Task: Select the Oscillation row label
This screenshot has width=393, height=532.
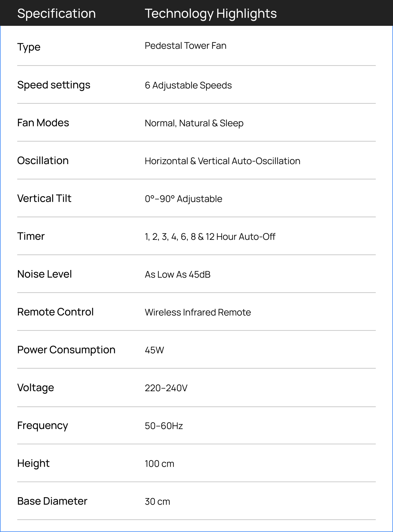Action: click(43, 160)
